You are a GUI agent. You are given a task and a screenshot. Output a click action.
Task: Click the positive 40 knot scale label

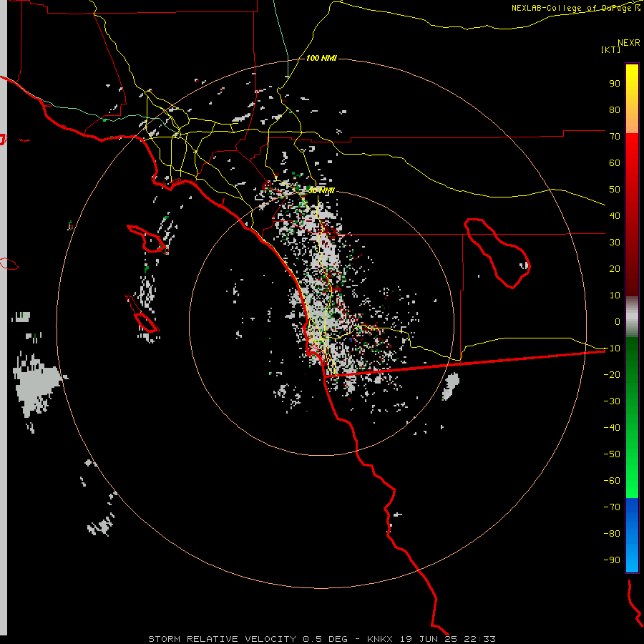615,215
